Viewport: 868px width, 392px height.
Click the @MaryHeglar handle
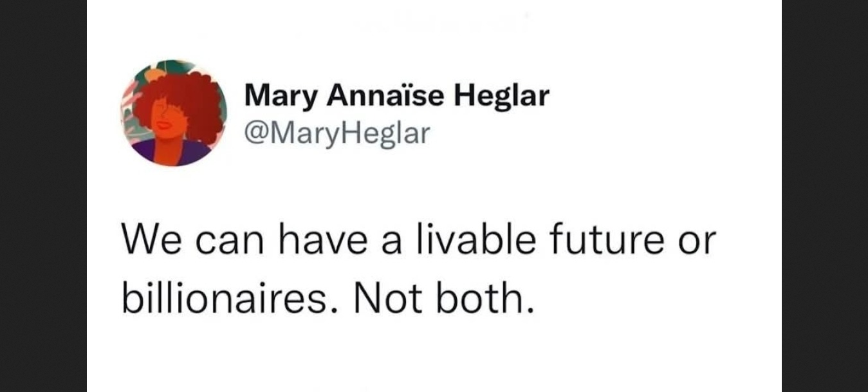(x=337, y=133)
